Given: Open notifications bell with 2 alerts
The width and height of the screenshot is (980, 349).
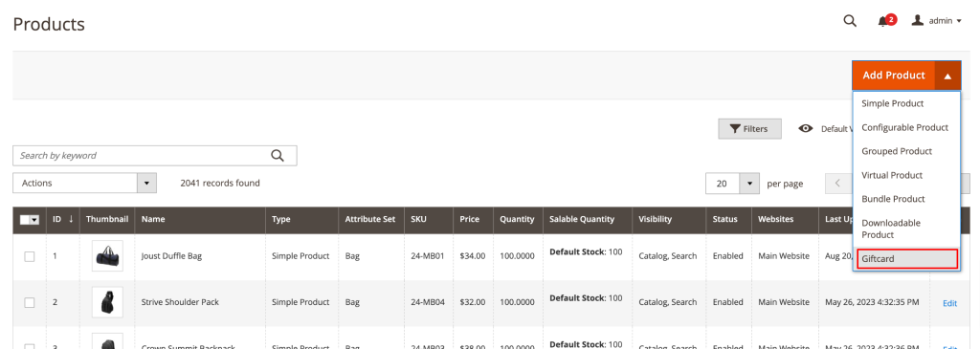Looking at the screenshot, I should tap(886, 21).
